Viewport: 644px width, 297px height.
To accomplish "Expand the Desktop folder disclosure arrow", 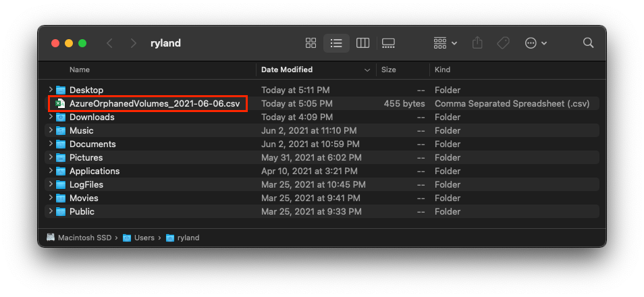I will pos(51,90).
